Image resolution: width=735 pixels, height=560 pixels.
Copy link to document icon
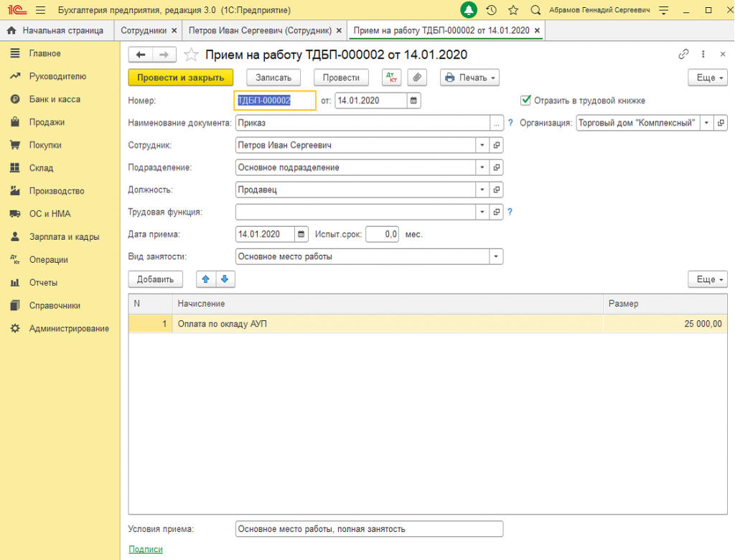coord(683,55)
